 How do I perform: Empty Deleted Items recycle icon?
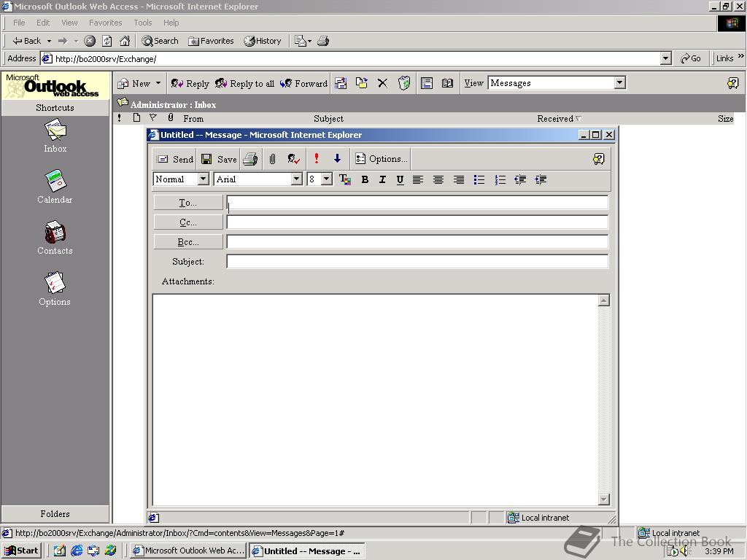point(404,83)
